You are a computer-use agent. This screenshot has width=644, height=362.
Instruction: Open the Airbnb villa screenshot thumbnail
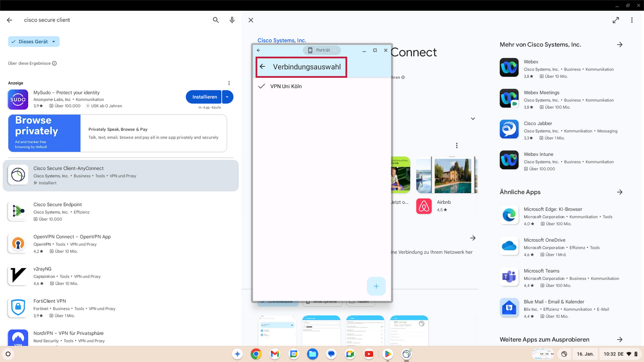click(x=446, y=175)
